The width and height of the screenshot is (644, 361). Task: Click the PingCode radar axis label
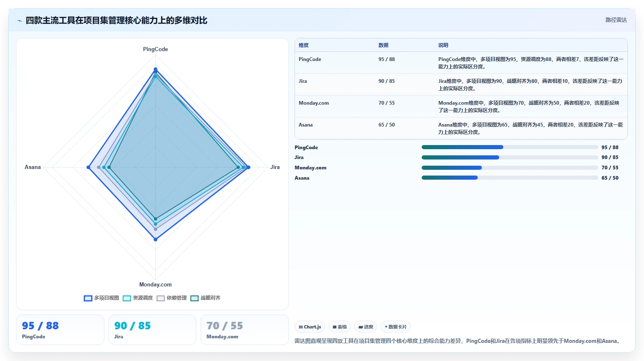tap(156, 49)
